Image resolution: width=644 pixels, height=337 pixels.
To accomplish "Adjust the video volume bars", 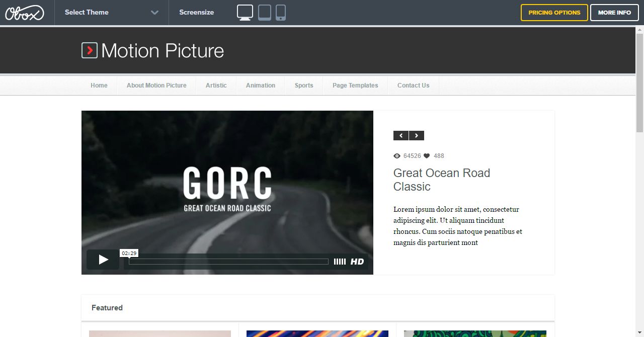I will [x=340, y=262].
